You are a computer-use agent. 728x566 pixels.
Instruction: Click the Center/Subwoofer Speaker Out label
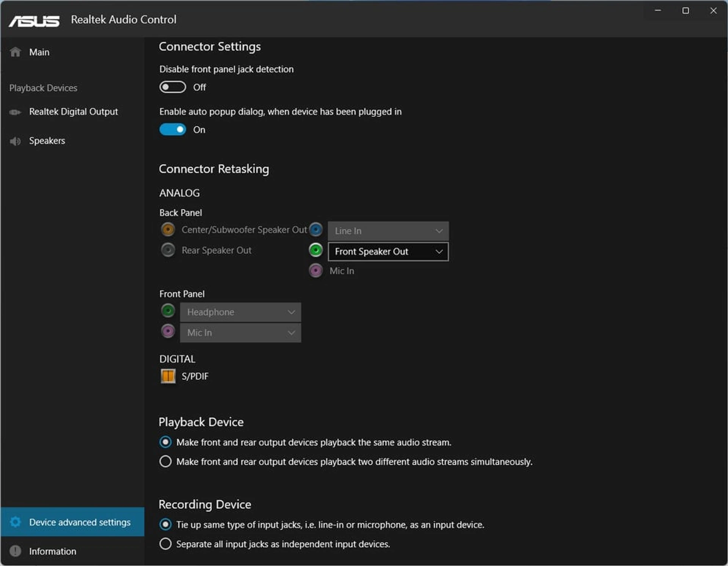[244, 230]
